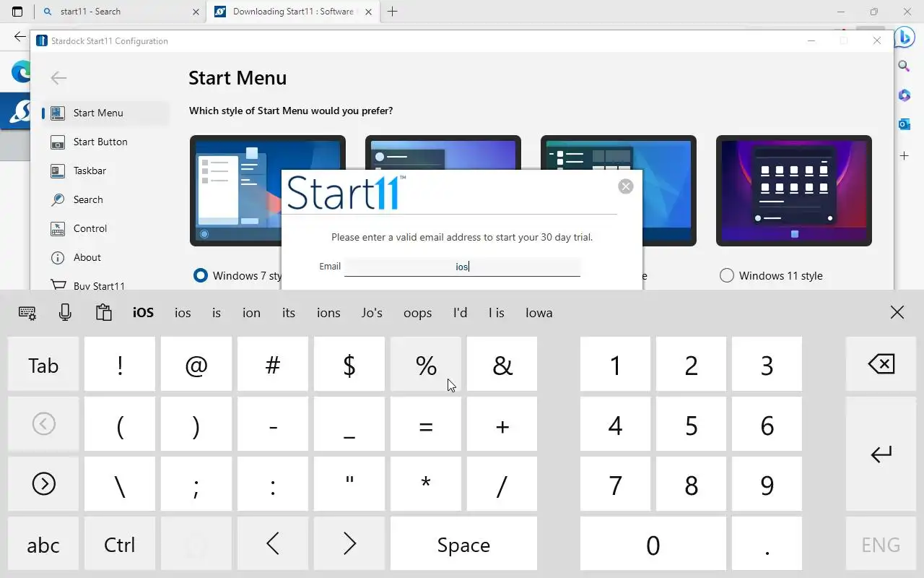Open Buy Start11 sidebar entry
Viewport: 924px width, 578px height.
[x=105, y=284]
